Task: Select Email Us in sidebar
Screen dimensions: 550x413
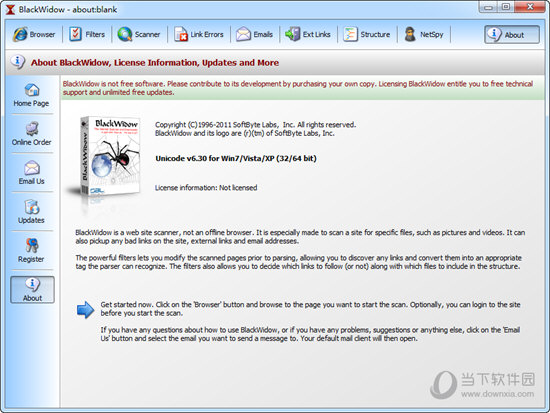Action: tap(32, 173)
